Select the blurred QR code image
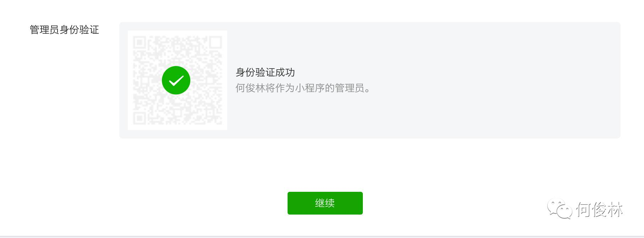The height and width of the screenshot is (238, 644). point(178,80)
